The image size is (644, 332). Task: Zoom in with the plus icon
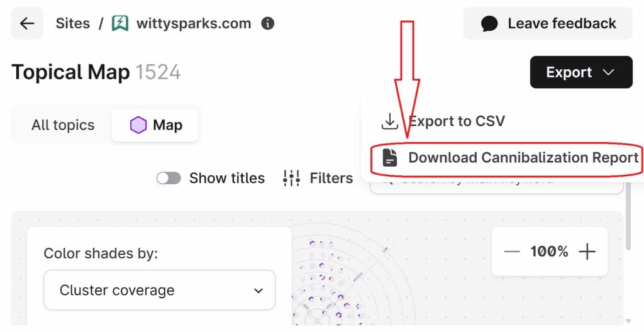click(x=587, y=252)
